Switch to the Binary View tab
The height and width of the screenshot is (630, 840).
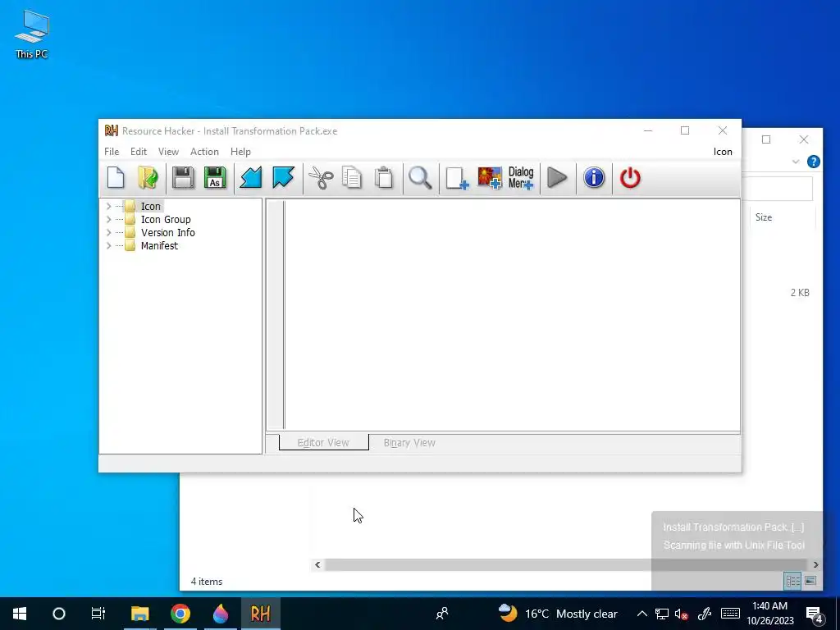(x=409, y=442)
